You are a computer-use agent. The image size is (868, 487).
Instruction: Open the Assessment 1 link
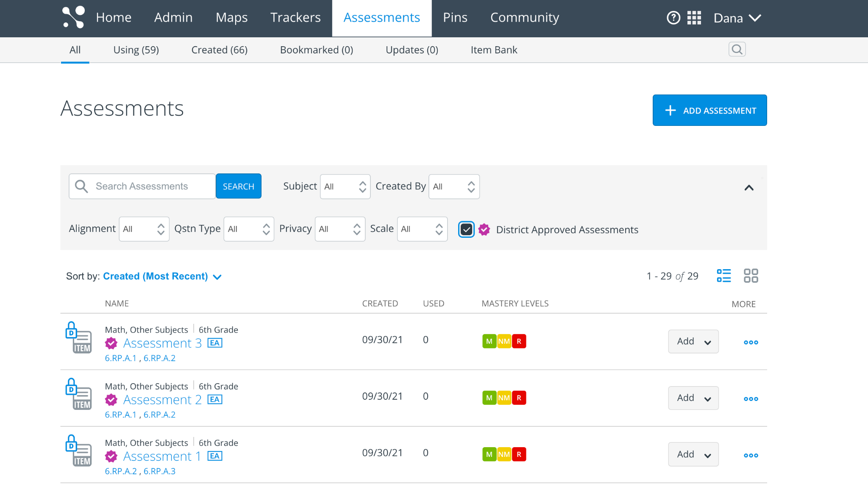click(162, 456)
